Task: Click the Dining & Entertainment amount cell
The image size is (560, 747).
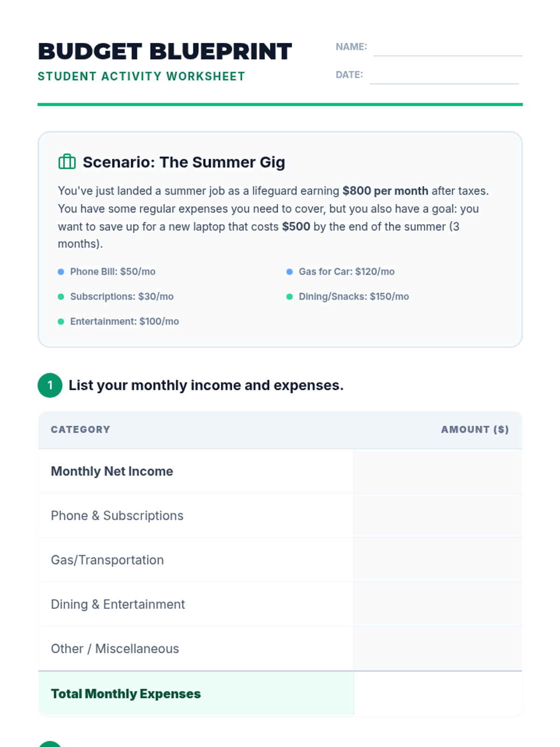Action: [438, 604]
